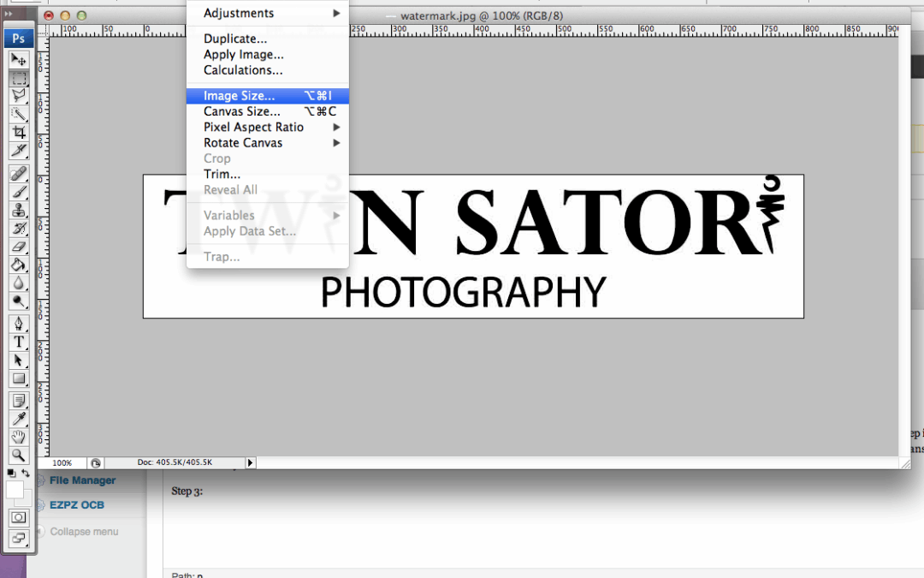Select the Path Selection tool

point(19,361)
